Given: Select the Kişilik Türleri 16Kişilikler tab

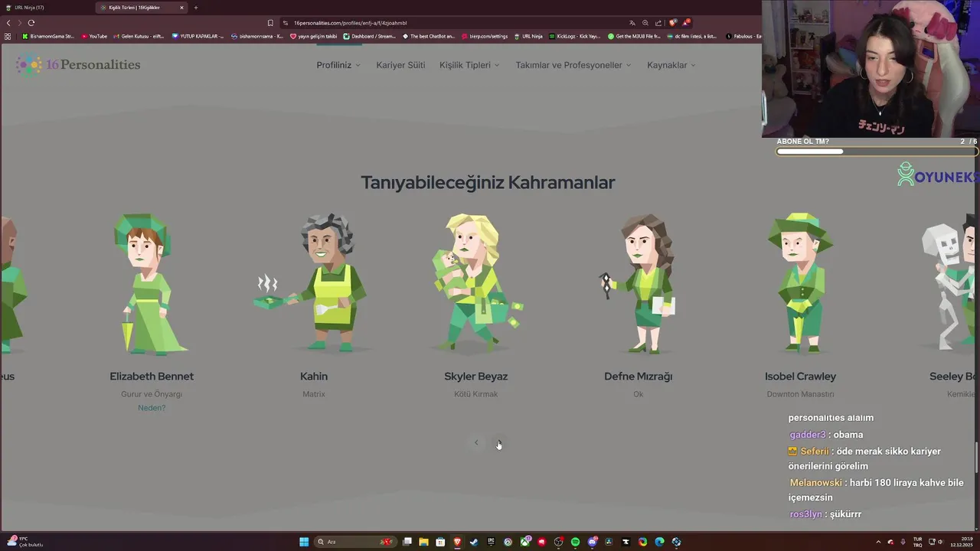Looking at the screenshot, I should (134, 8).
